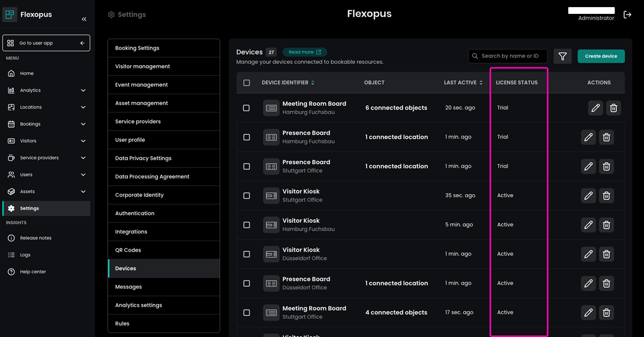Click the log out icon
Image resolution: width=644 pixels, height=337 pixels.
coord(627,15)
